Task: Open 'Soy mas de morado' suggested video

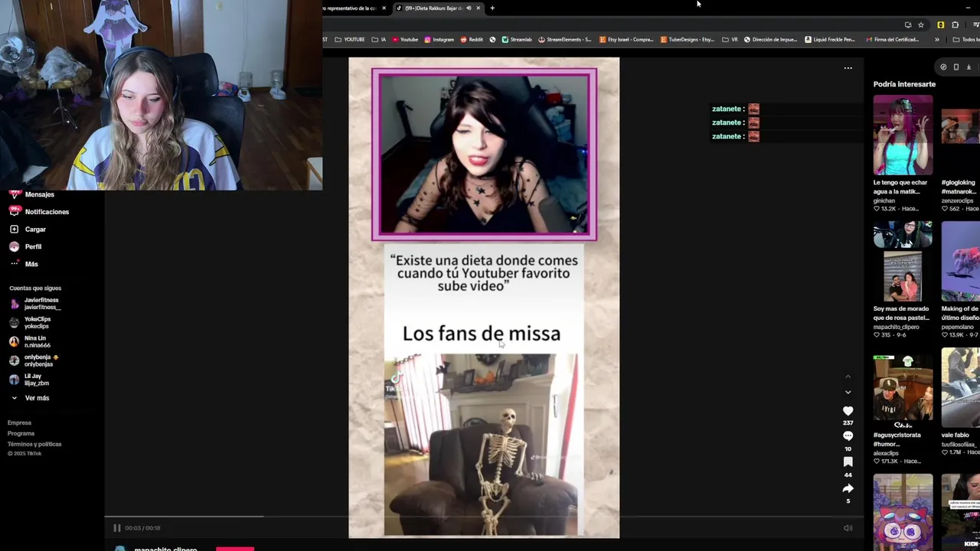Action: click(x=903, y=262)
